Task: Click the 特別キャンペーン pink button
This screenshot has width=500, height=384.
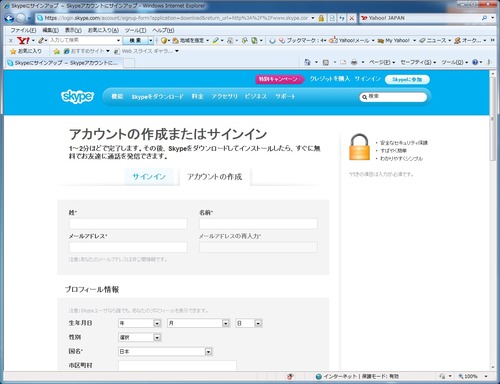Action: tap(279, 79)
